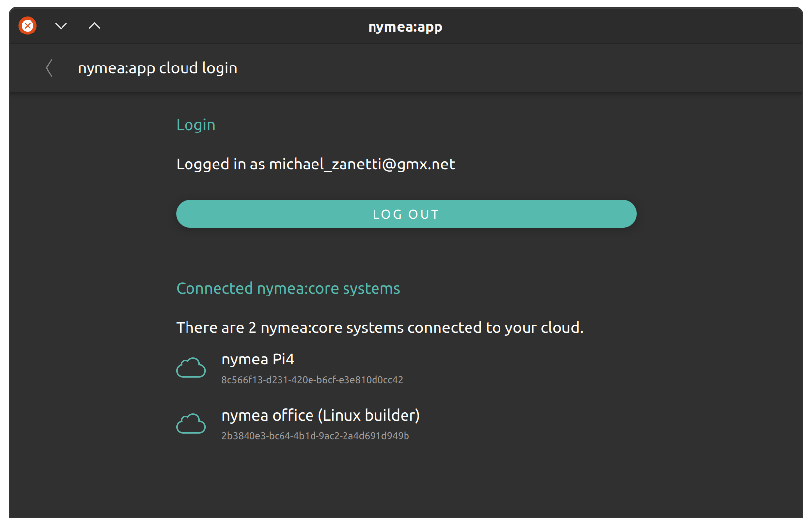Viewport: 812px width, 527px height.
Task: Click the cloud icon beside nymea office
Action: click(x=191, y=424)
